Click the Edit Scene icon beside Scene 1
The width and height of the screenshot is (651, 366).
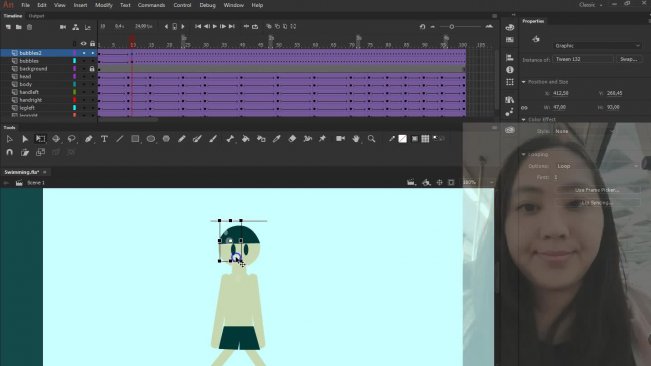click(x=19, y=183)
